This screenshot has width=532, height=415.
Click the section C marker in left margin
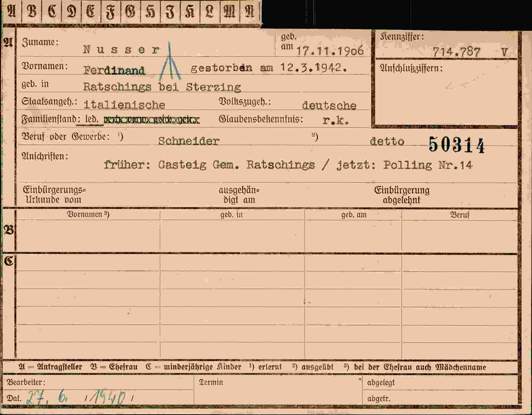[x=9, y=261]
